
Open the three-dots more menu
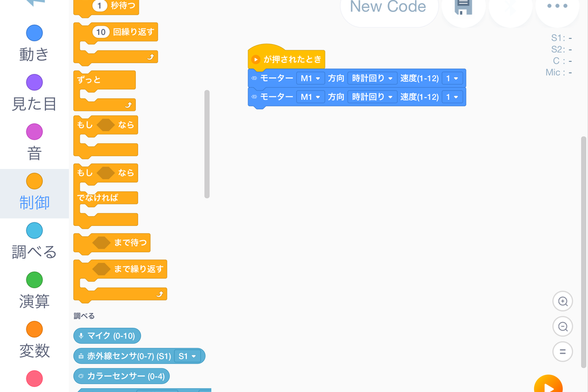(x=557, y=6)
